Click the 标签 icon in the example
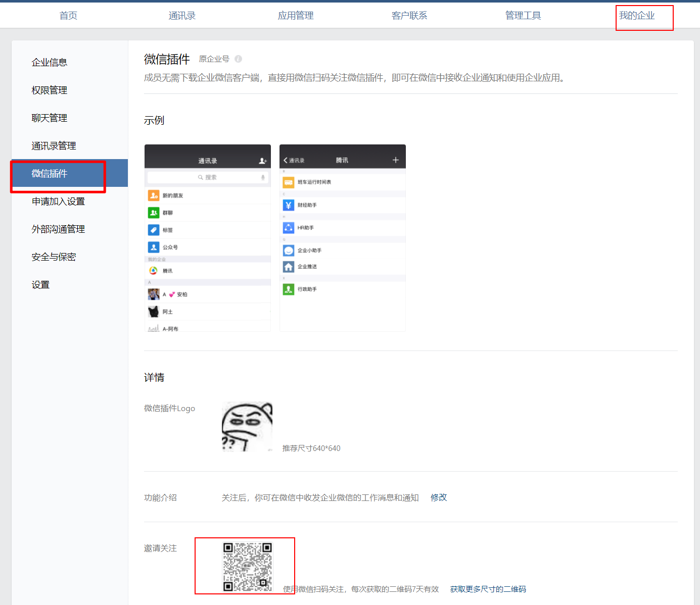Viewport: 700px width, 605px height. (x=154, y=230)
